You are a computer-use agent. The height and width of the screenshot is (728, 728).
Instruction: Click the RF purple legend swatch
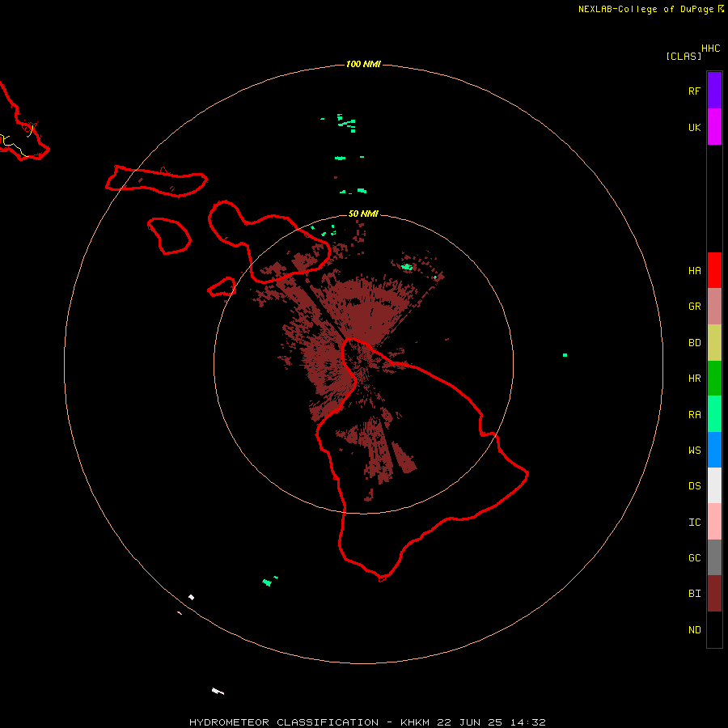click(x=714, y=91)
